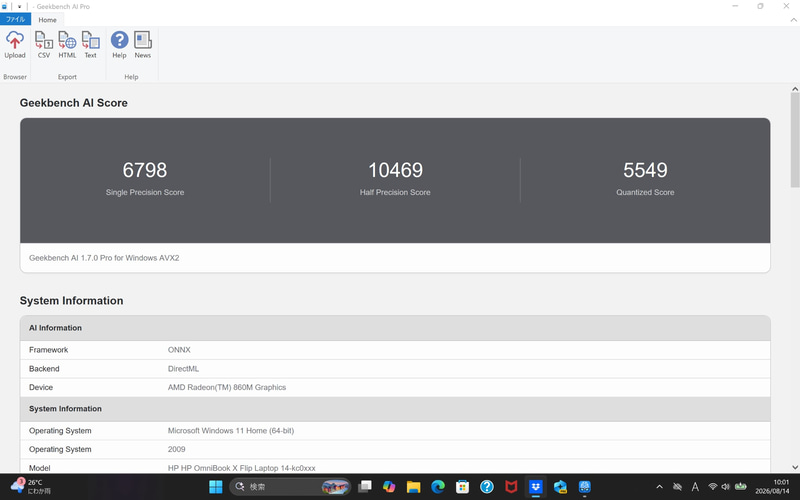Show hidden system tray icons

[x=659, y=487]
